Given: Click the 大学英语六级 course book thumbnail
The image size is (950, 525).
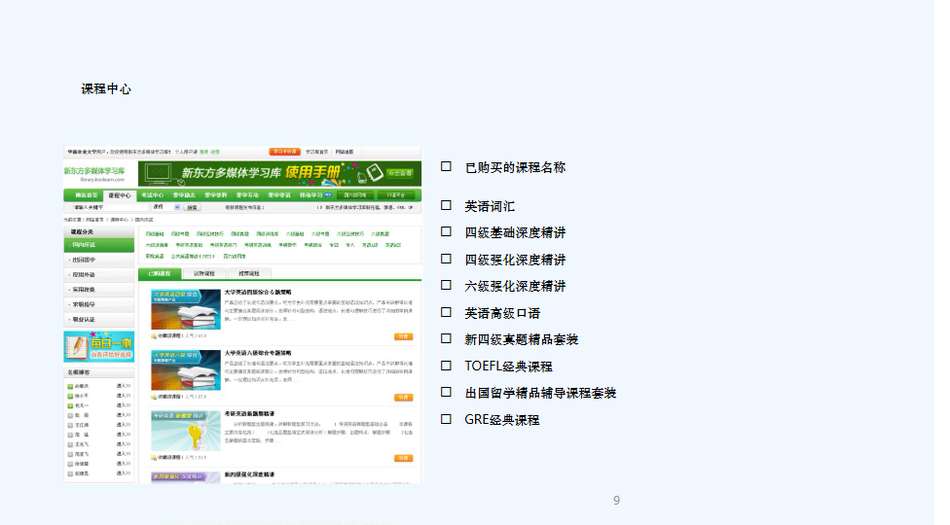Looking at the screenshot, I should [185, 369].
